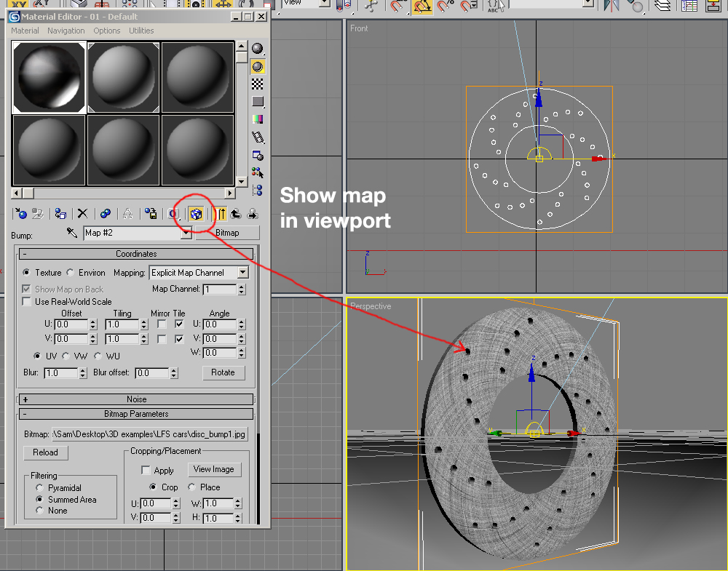This screenshot has height=571, width=728.
Task: Open the Material Effects Channel flyout
Action: point(174,214)
